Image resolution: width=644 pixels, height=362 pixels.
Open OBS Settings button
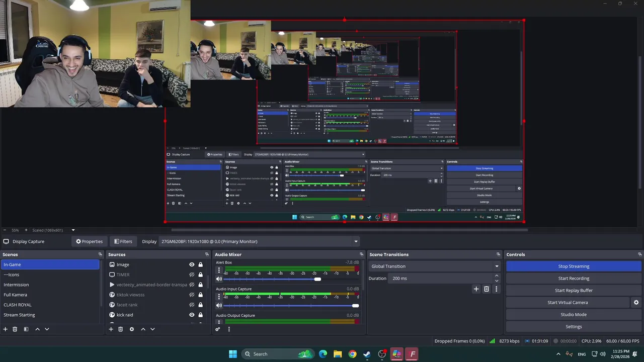tap(574, 327)
